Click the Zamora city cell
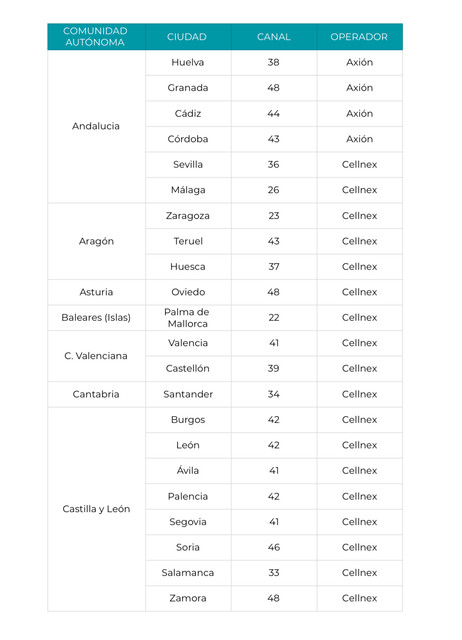462x640 pixels. pos(188,598)
